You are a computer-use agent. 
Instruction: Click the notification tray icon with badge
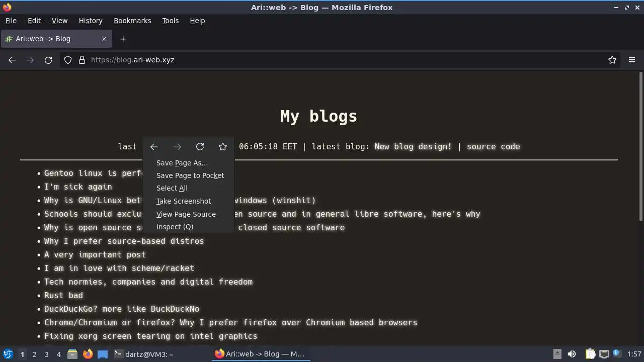(x=617, y=354)
